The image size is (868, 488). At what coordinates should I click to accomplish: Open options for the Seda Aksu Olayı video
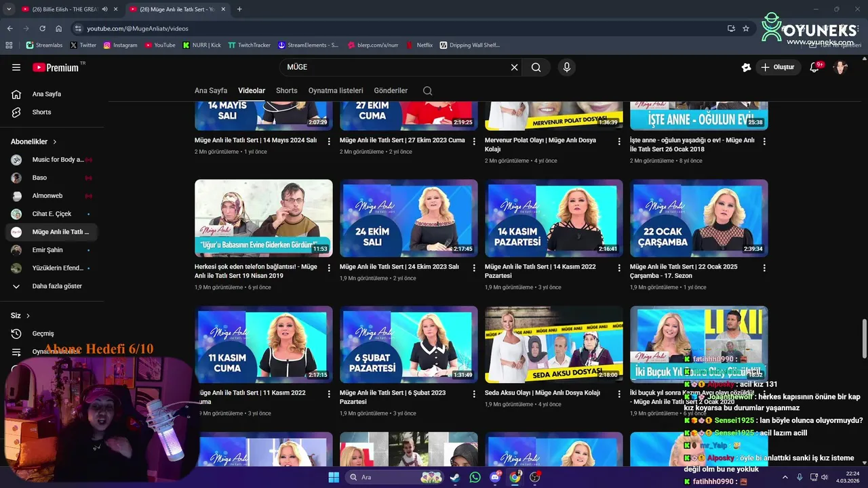(x=619, y=394)
